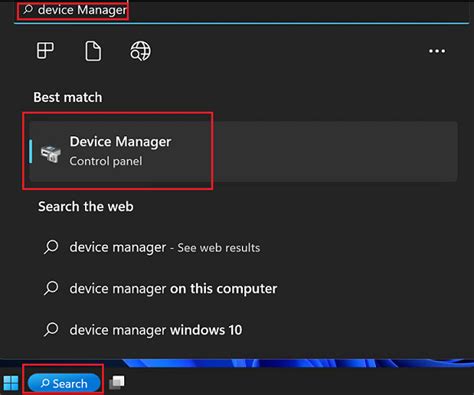Viewport: 474px width, 395px height.
Task: Click the magnifier icon in search box
Action: [x=28, y=10]
